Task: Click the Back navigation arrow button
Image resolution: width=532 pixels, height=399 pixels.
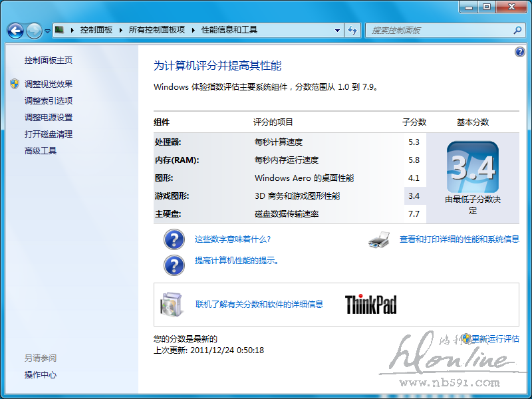Action: click(15, 31)
